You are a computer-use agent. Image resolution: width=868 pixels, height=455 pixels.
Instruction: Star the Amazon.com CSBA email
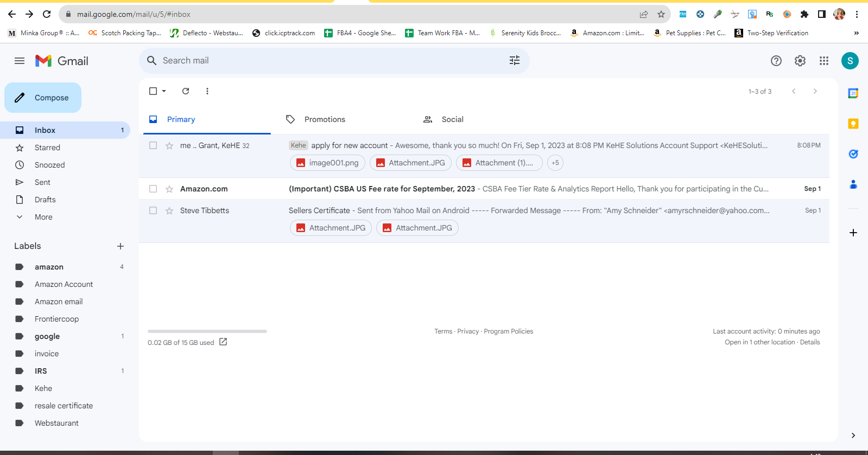[x=169, y=189]
